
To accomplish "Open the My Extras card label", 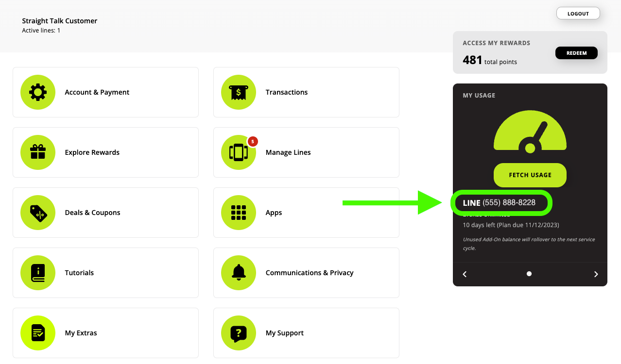I will (81, 333).
